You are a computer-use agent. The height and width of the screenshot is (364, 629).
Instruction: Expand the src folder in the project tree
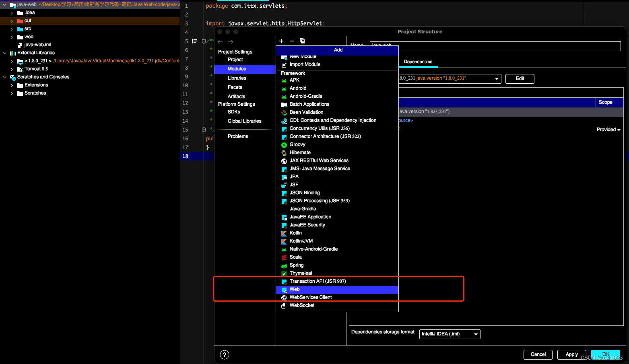[12, 29]
